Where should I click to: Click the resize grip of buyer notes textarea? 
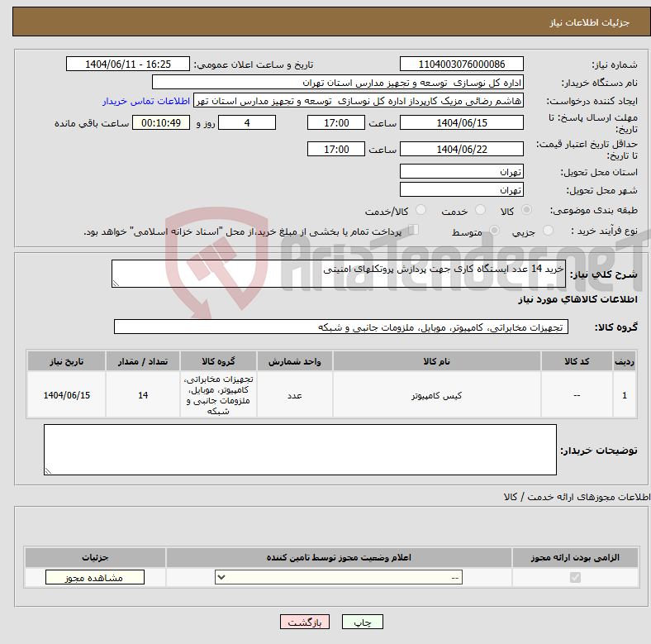[48, 470]
